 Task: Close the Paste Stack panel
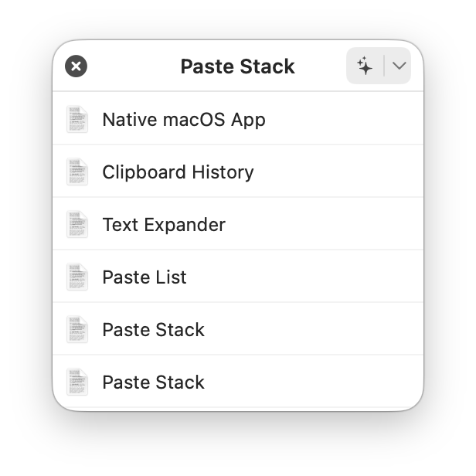pos(76,66)
